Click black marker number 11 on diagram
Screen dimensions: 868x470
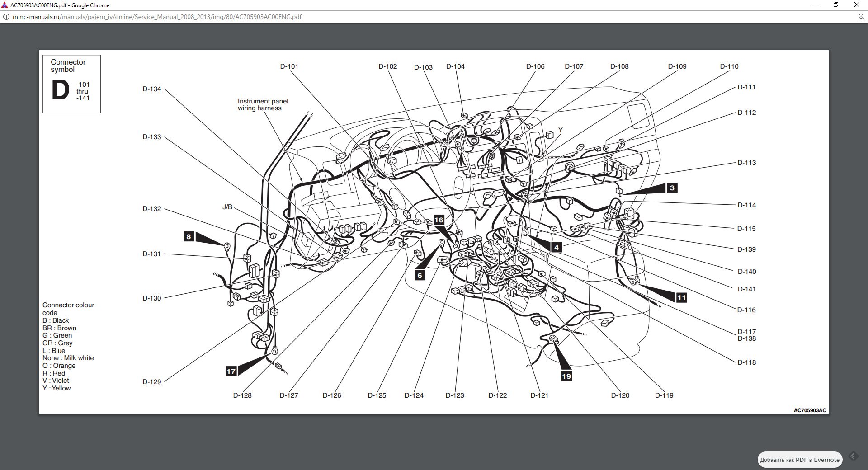[x=681, y=297]
